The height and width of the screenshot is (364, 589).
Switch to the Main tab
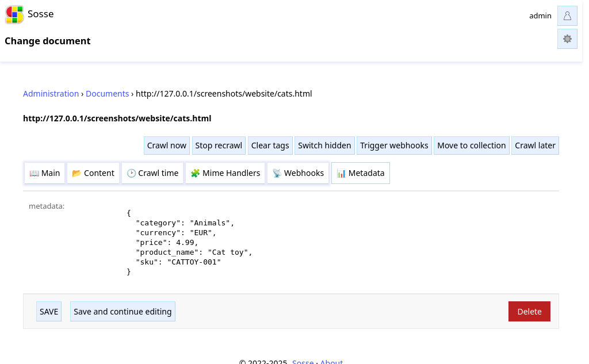point(45,173)
